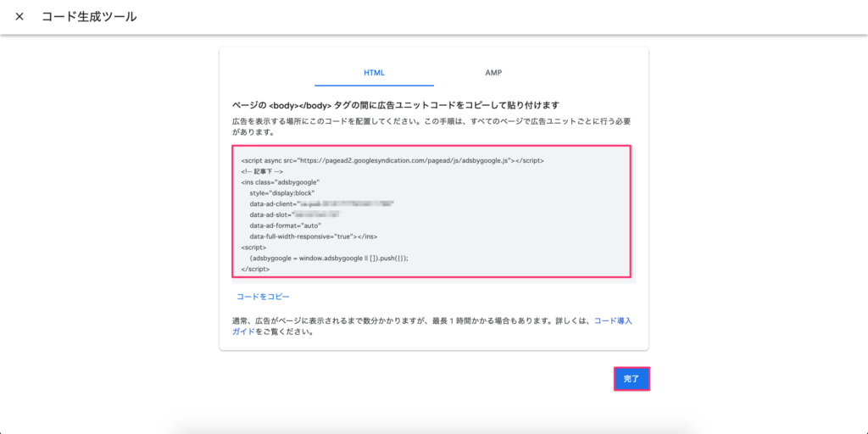This screenshot has width=868, height=434.
Task: Switch to the HTML tab
Action: coord(374,73)
